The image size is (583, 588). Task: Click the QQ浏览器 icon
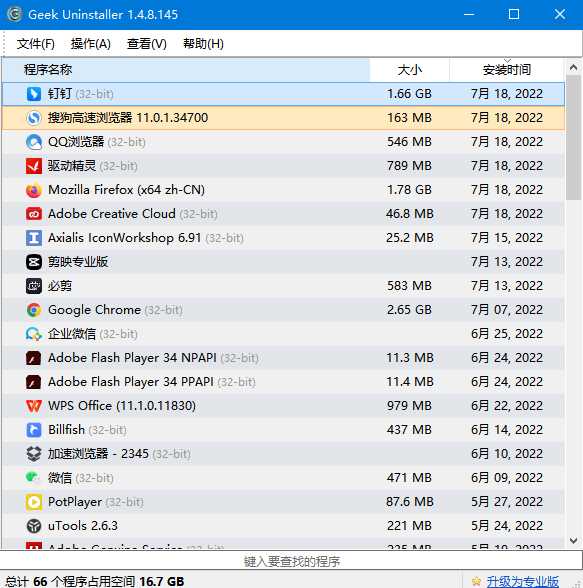pos(34,142)
